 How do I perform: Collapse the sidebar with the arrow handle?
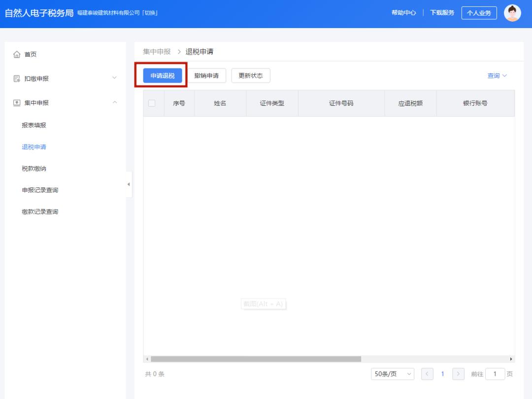click(129, 184)
